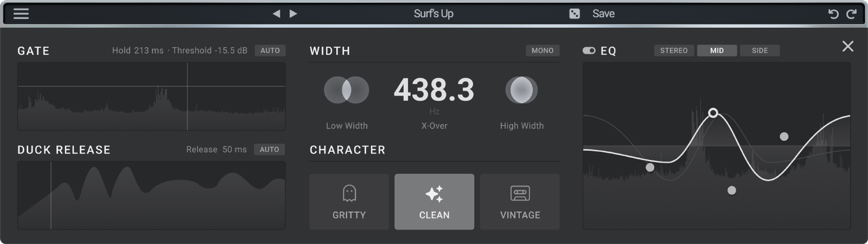The width and height of the screenshot is (868, 244).
Task: Toggle Duck Release AUTO mode
Action: pyautogui.click(x=270, y=149)
